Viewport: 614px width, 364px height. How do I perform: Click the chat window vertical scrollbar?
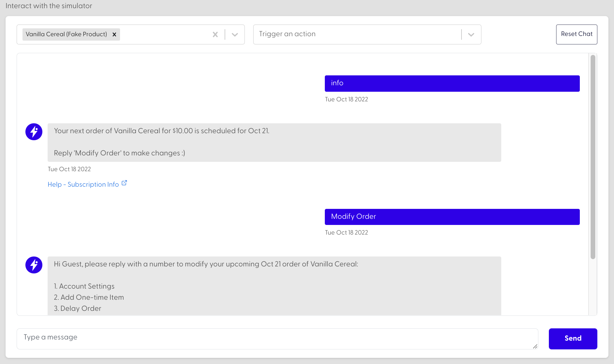593,157
